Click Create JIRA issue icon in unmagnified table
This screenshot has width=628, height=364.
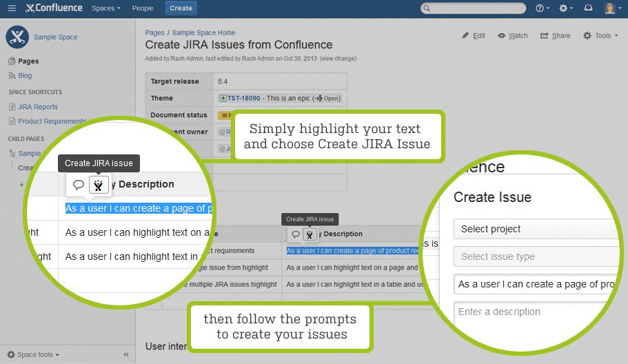pos(310,234)
